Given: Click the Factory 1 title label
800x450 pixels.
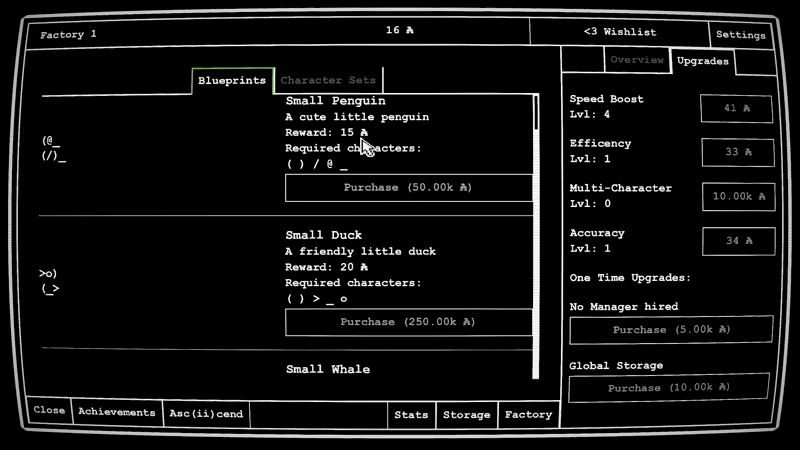Looking at the screenshot, I should click(x=68, y=35).
